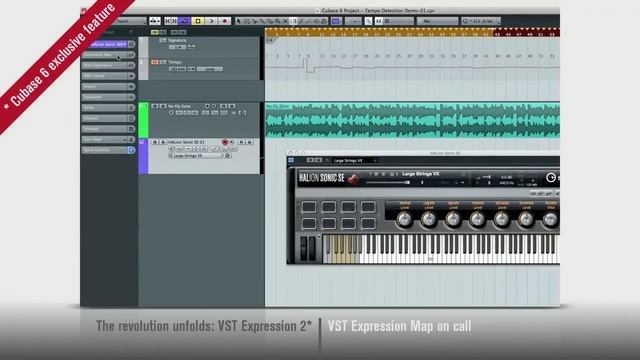Click the circular Steinberg icon in HALion header
The height and width of the screenshot is (360, 640).
point(551,178)
